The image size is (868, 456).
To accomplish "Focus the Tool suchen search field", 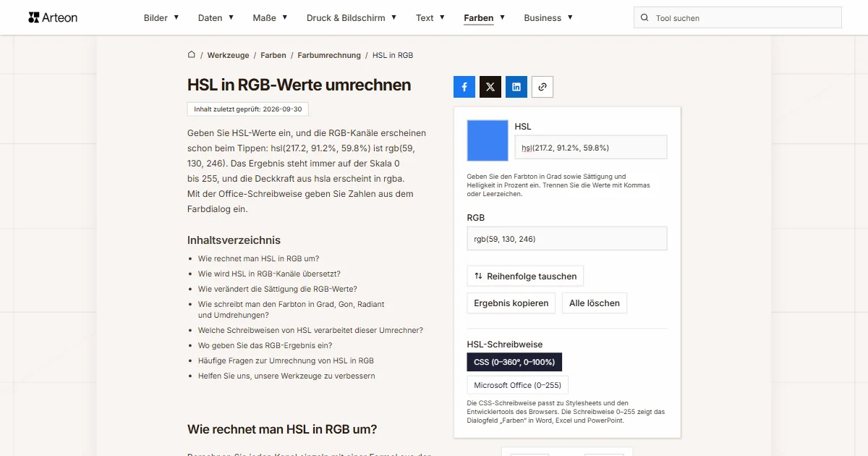I will point(738,17).
